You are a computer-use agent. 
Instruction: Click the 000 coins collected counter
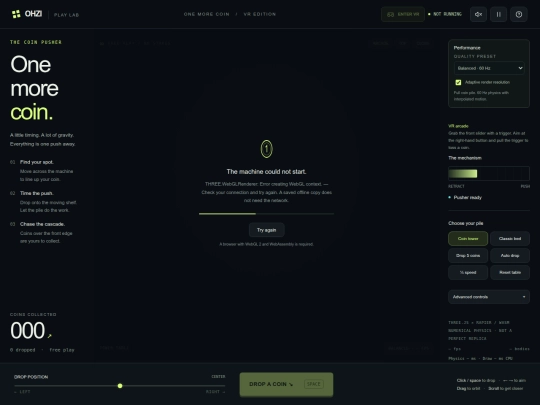28,331
